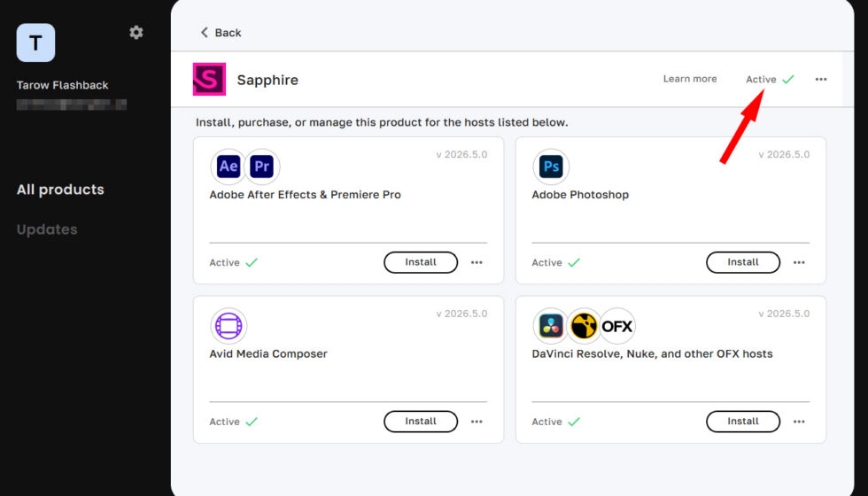The image size is (868, 496).
Task: Click Active status on After Effects card
Action: (234, 262)
